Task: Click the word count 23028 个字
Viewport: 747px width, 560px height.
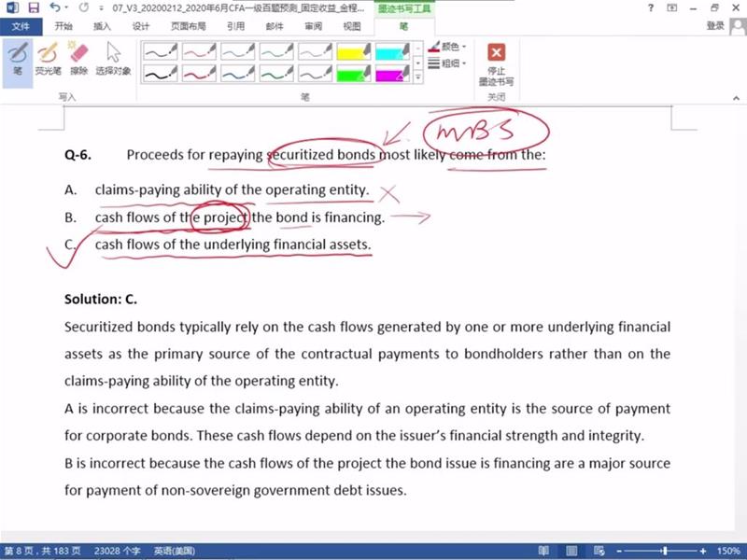Action: [x=117, y=551]
